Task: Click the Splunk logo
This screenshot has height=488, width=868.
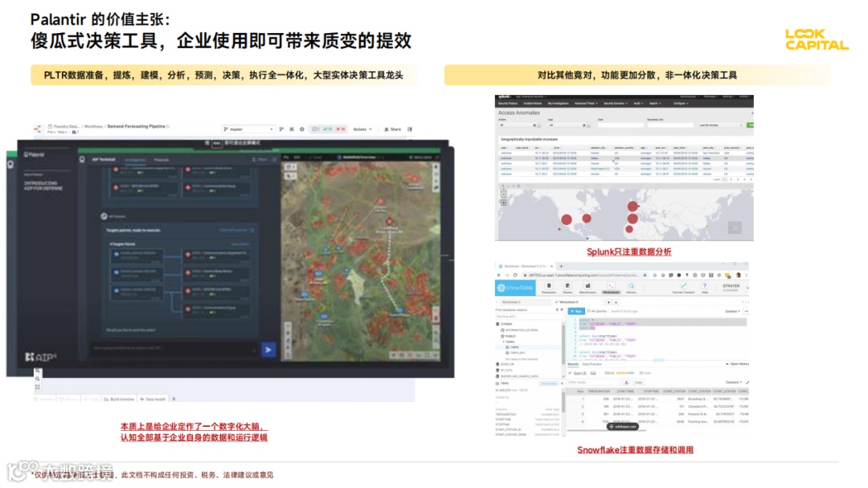Action: click(504, 97)
